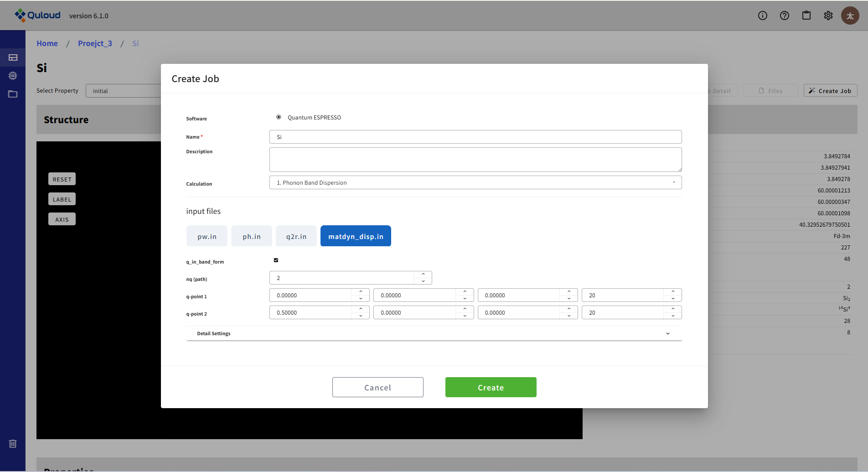Click the green Create button

[x=491, y=387]
